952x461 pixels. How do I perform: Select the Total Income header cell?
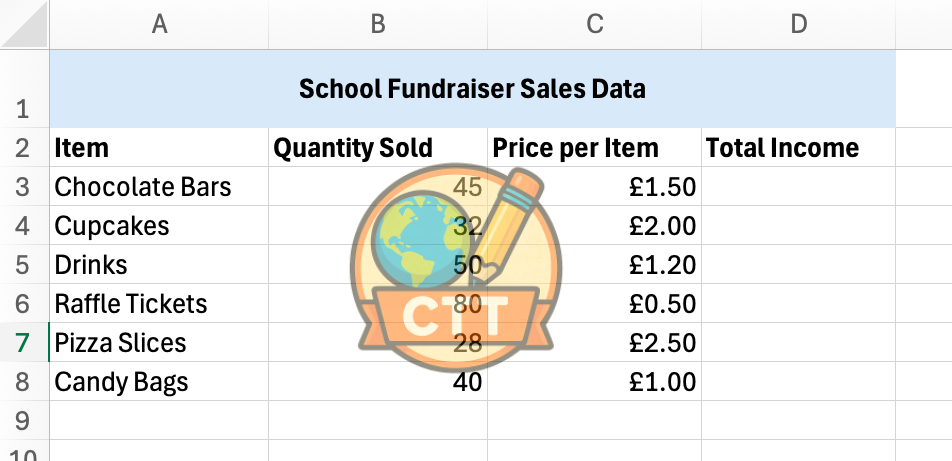[x=798, y=148]
